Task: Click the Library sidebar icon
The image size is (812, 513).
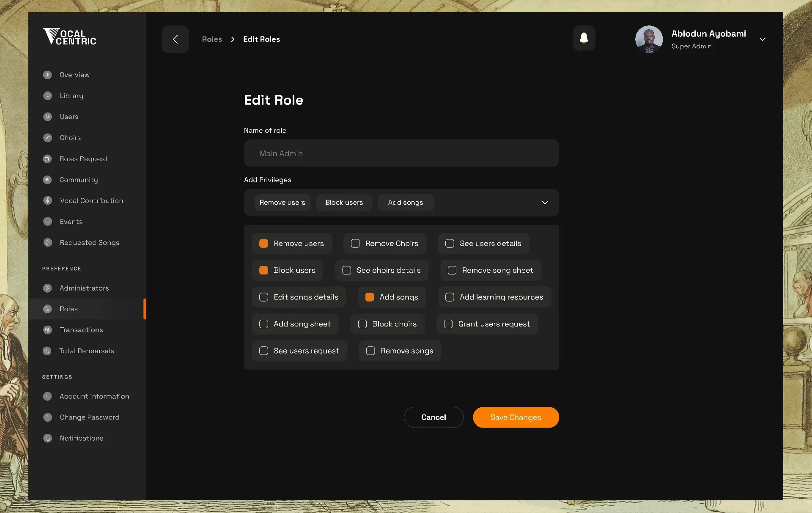Action: tap(47, 96)
